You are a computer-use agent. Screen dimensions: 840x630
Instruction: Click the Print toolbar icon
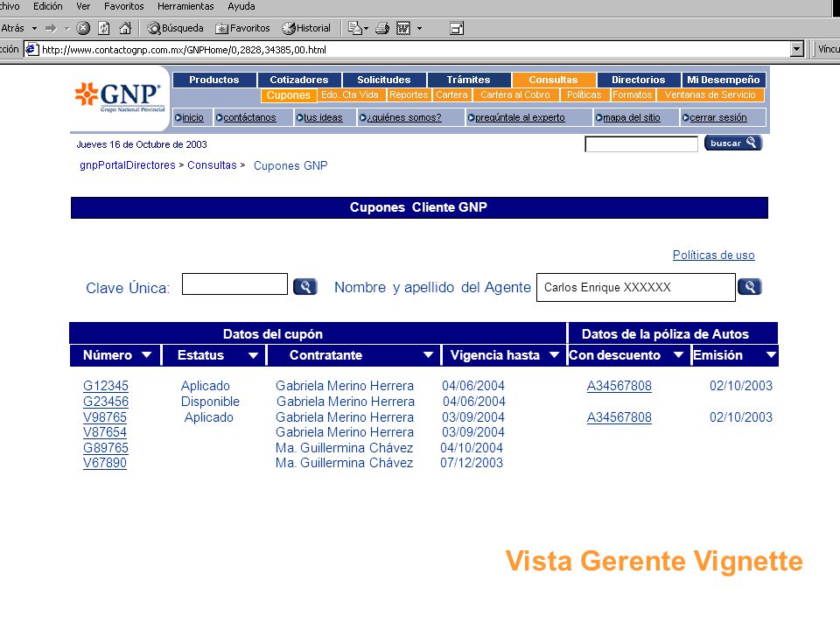(382, 28)
